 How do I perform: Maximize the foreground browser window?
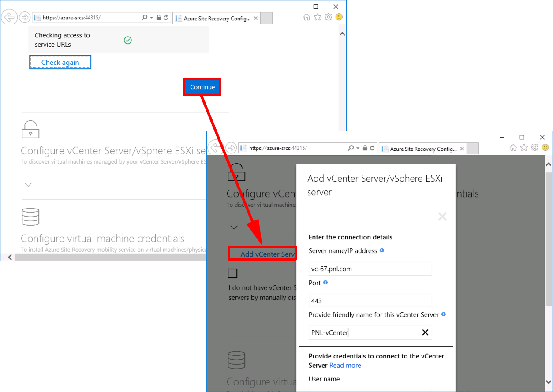pos(522,137)
